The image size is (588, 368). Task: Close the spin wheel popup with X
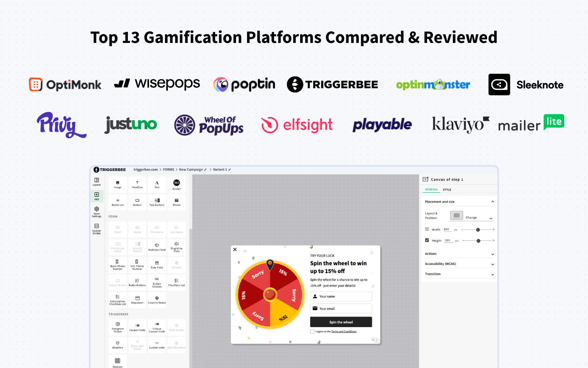coord(235,249)
